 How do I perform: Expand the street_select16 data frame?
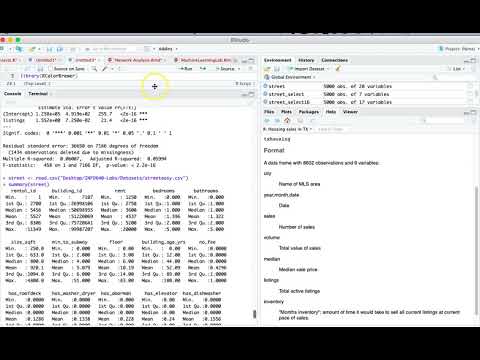point(265,102)
